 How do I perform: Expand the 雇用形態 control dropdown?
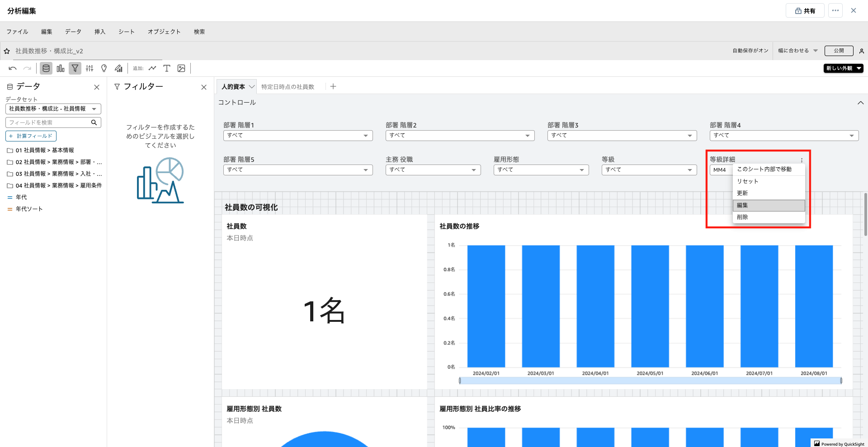tap(541, 170)
